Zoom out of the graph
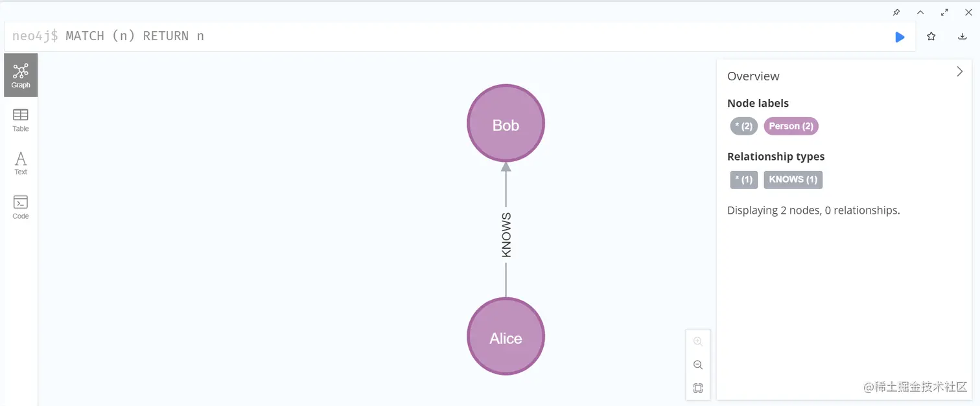The width and height of the screenshot is (980, 406). pos(698,365)
